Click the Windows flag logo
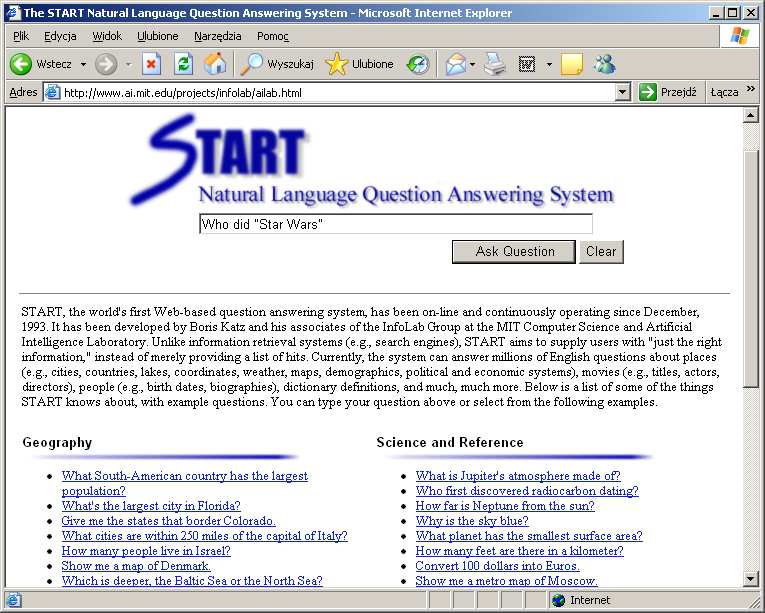 740,36
